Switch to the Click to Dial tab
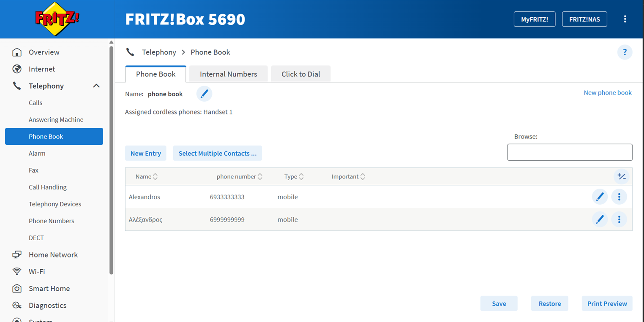Image resolution: width=644 pixels, height=322 pixels. click(301, 74)
